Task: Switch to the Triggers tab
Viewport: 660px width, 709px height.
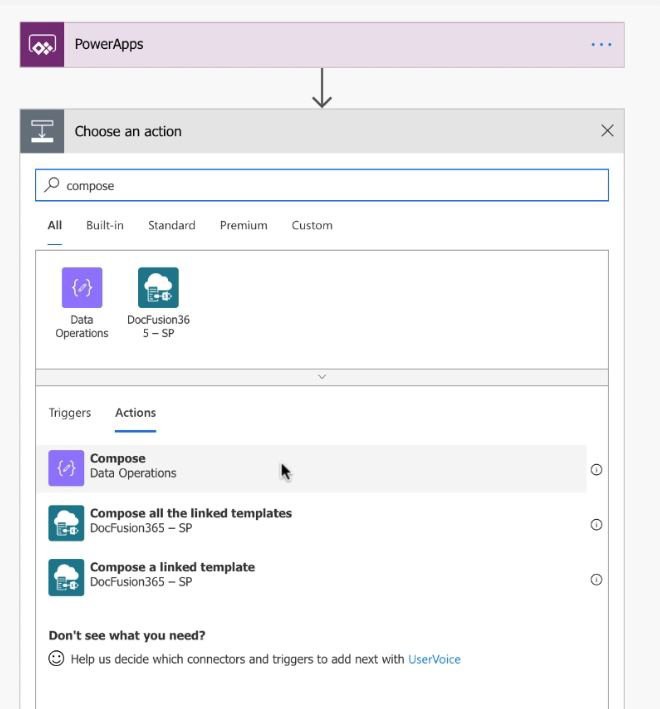Action: [70, 413]
